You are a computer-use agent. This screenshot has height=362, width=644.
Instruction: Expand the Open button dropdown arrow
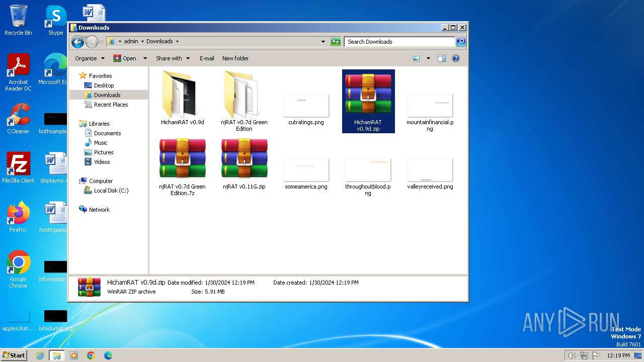tap(145, 58)
